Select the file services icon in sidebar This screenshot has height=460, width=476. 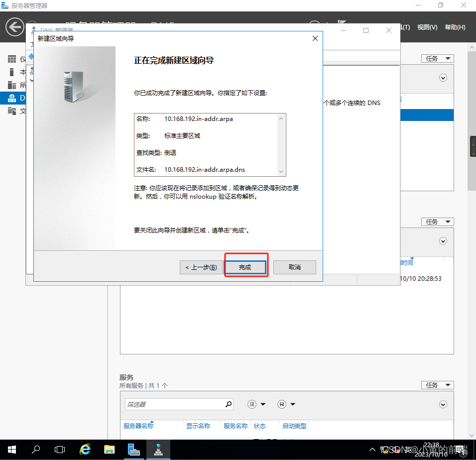(12, 111)
